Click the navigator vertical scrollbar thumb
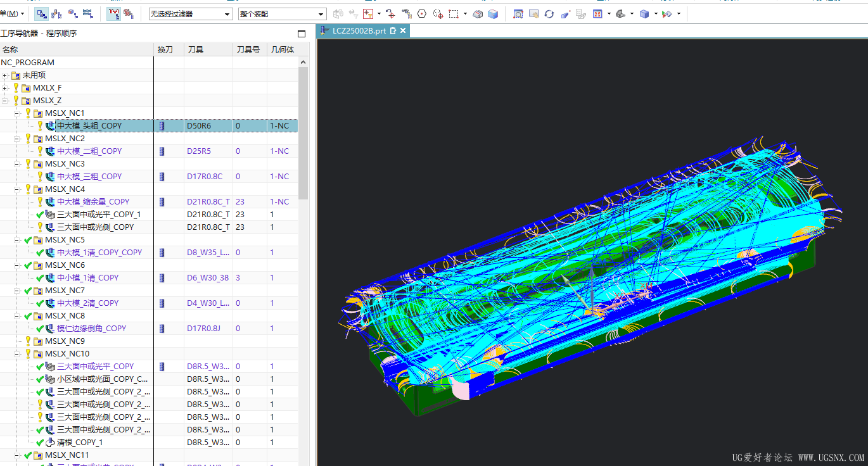The image size is (868, 466). pyautogui.click(x=303, y=133)
